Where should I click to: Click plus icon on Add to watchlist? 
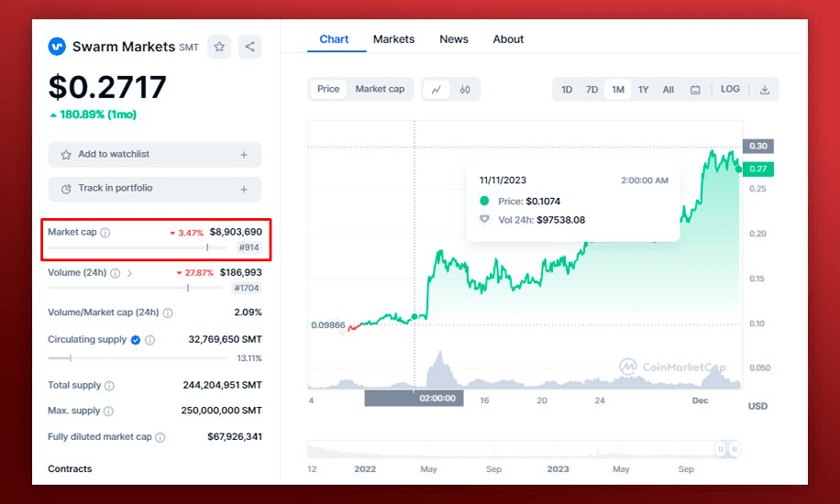(244, 155)
